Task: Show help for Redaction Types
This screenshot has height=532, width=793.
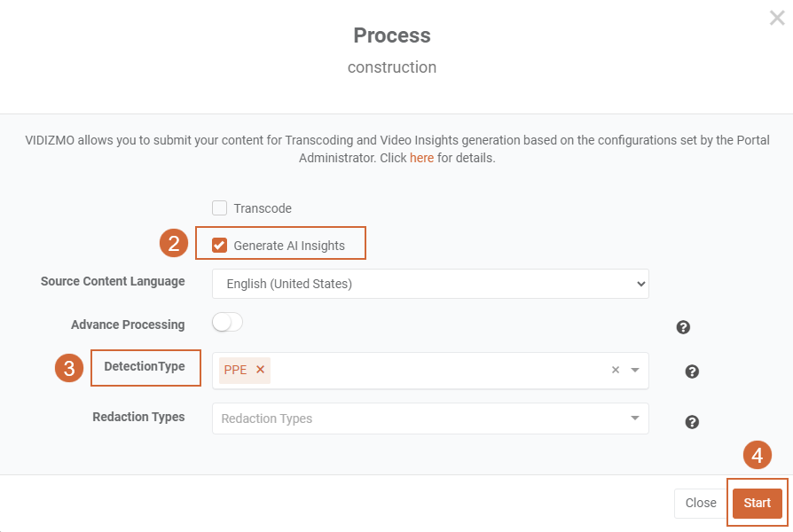Action: (x=692, y=422)
